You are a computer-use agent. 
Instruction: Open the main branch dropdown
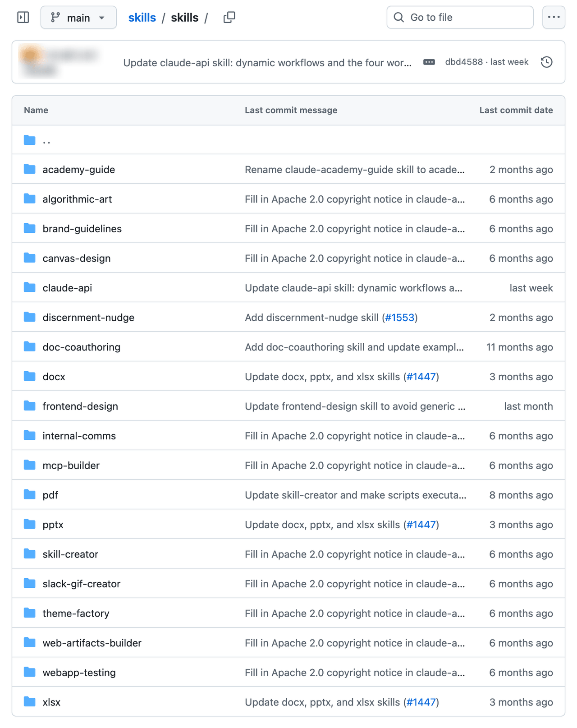(x=78, y=18)
